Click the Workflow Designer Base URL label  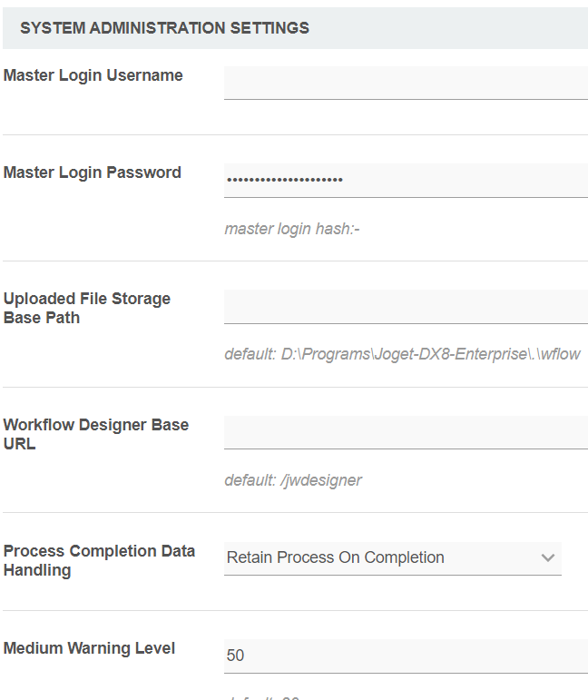[96, 434]
